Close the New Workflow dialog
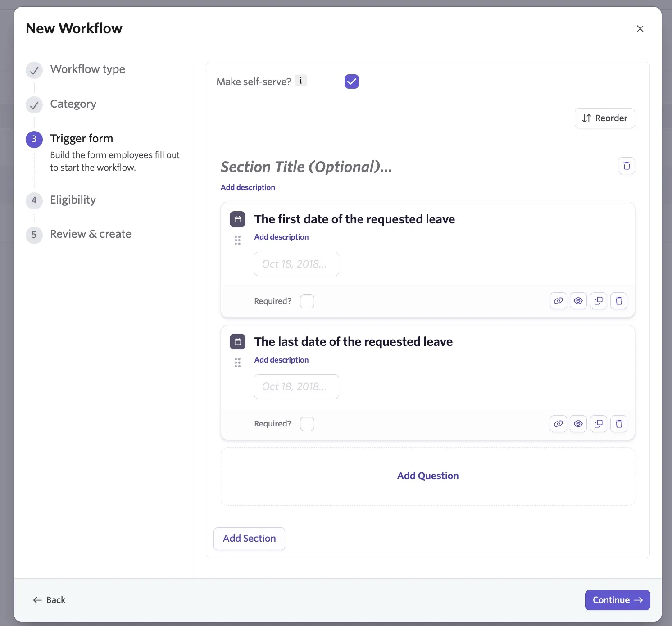672x626 pixels. (x=640, y=29)
